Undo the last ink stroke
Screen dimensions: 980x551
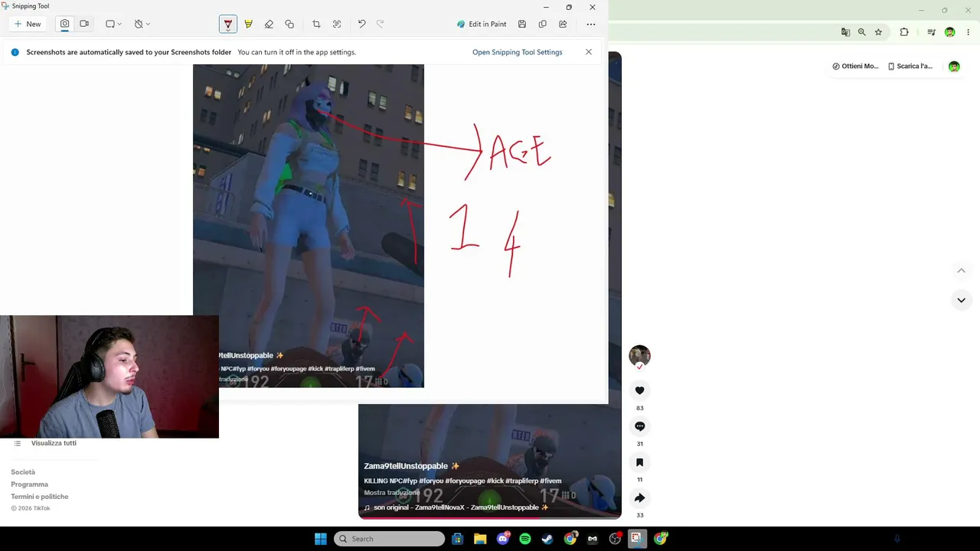pyautogui.click(x=361, y=24)
